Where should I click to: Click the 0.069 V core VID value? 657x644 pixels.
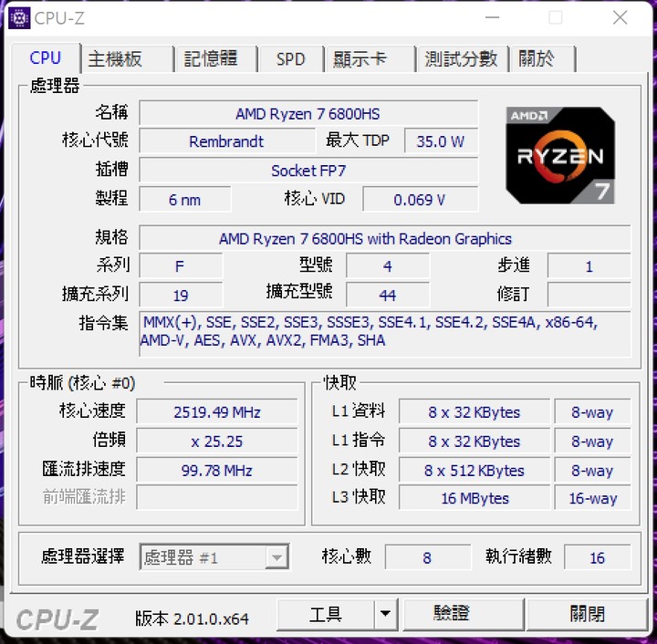pos(420,200)
